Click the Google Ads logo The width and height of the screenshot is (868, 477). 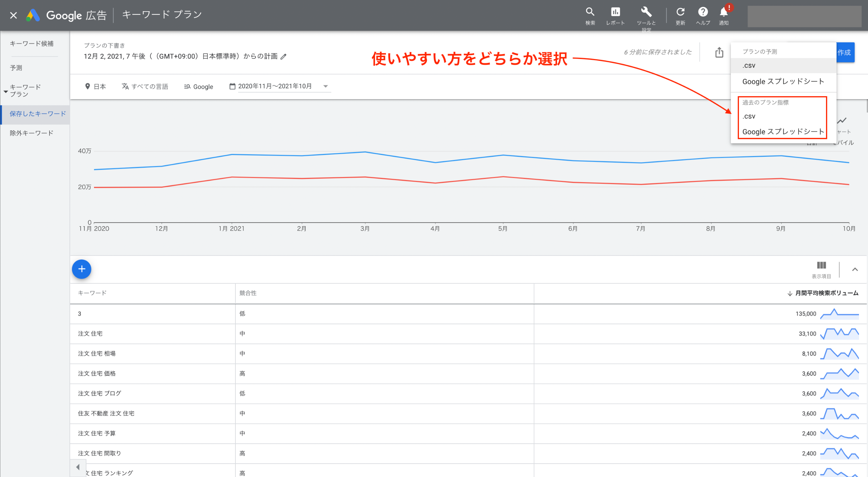(33, 15)
